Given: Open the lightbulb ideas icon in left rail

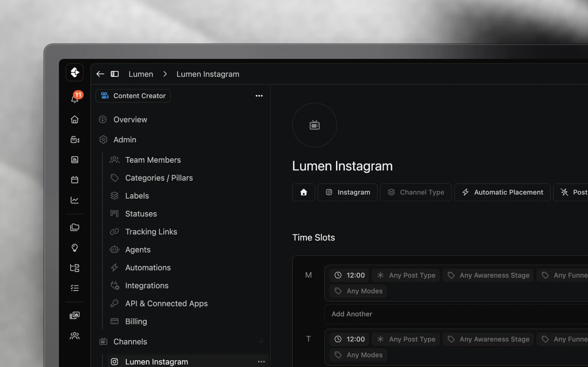Looking at the screenshot, I should pyautogui.click(x=75, y=248).
